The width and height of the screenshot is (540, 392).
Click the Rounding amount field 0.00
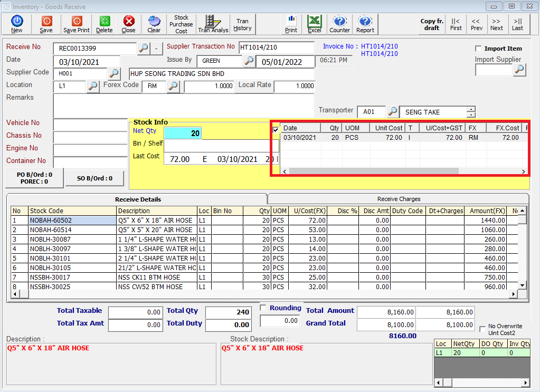pos(280,321)
